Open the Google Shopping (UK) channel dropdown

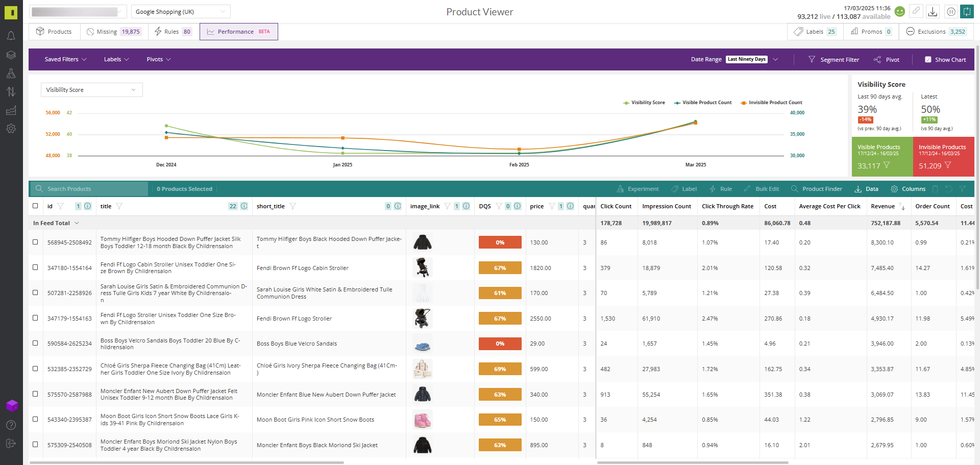180,12
